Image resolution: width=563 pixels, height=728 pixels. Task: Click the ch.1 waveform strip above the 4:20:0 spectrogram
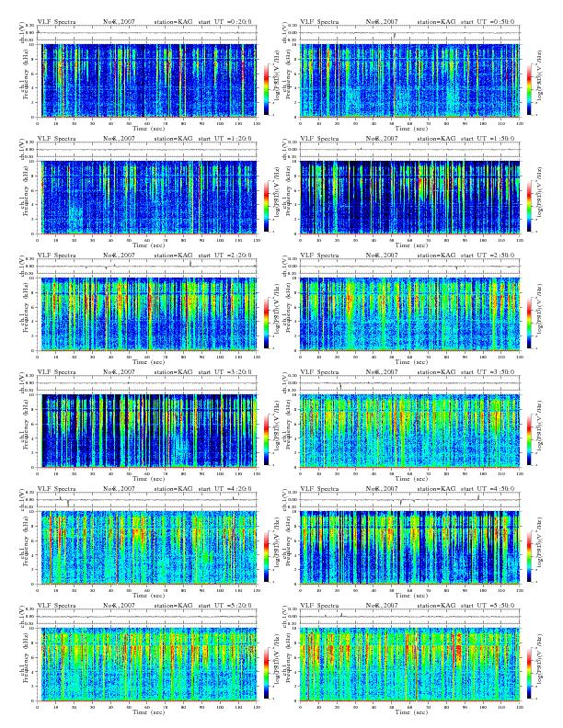coord(147,500)
